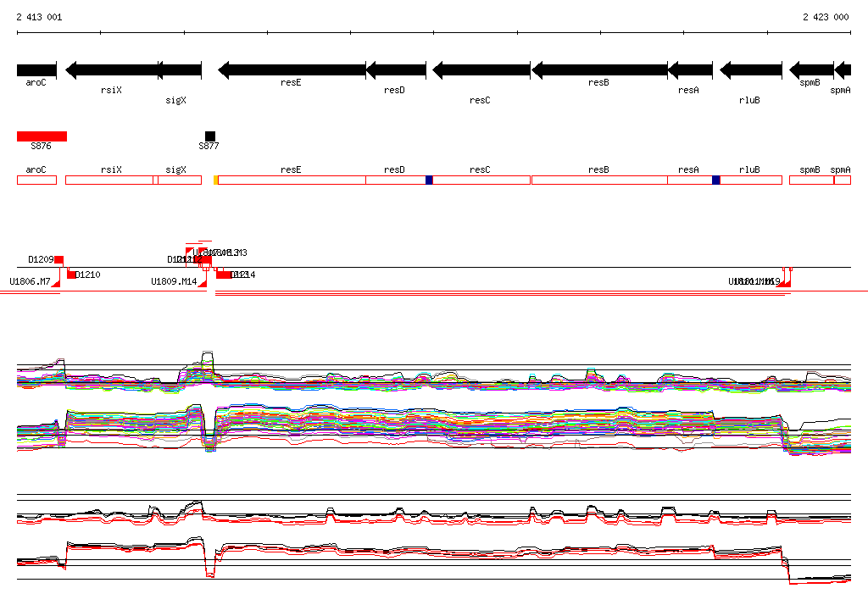Select the red-outlined resA box
Image resolution: width=868 pixels, height=605 pixels.
(690, 180)
